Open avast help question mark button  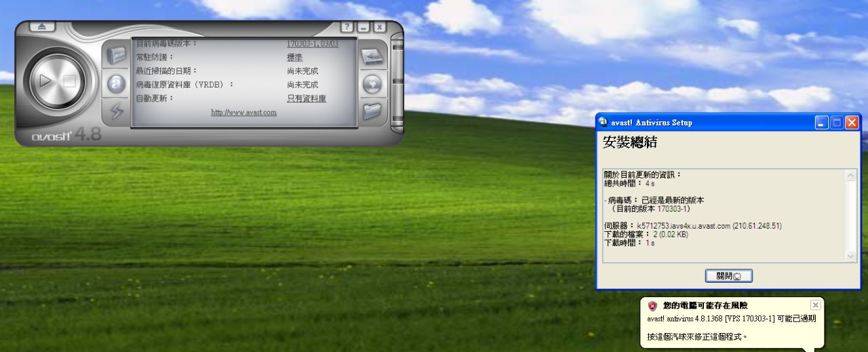(x=347, y=27)
